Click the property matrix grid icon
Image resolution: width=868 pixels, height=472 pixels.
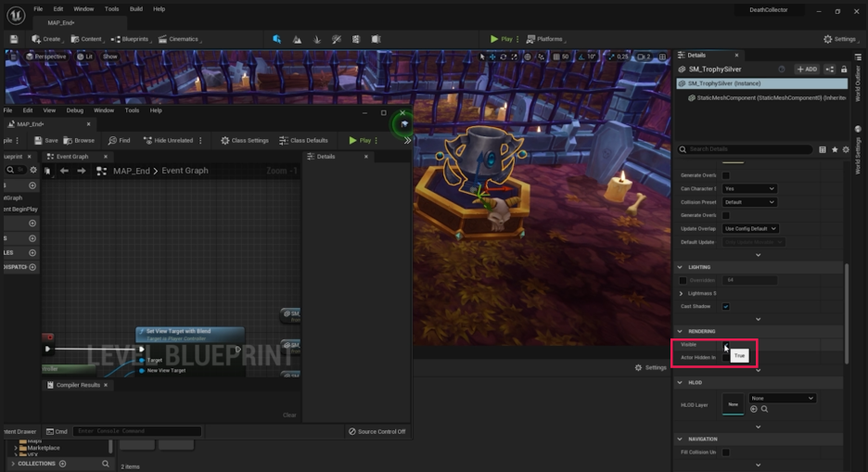[x=823, y=149]
